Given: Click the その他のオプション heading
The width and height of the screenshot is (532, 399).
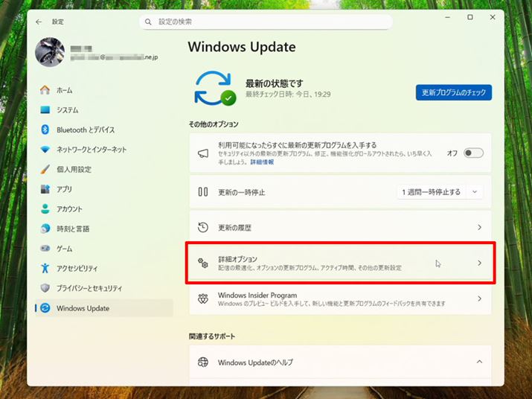Looking at the screenshot, I should pos(214,124).
